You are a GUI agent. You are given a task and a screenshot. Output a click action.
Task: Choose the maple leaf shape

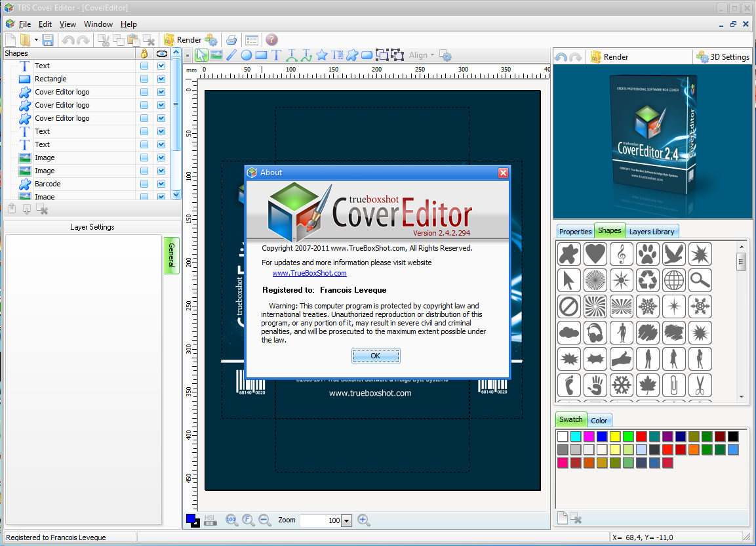[648, 385]
